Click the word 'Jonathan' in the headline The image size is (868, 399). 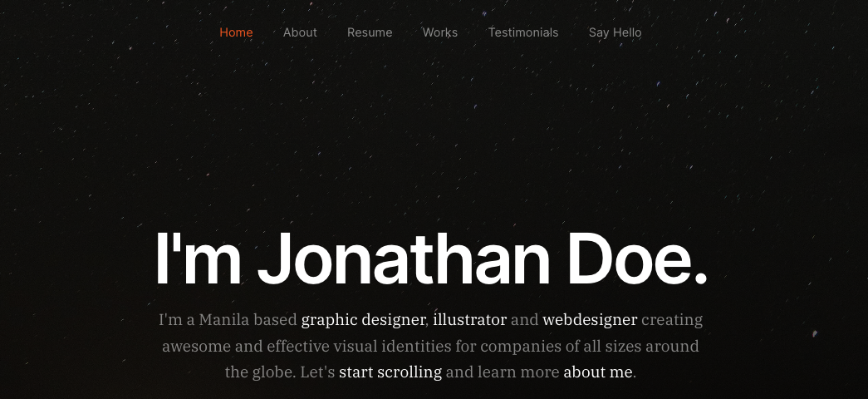(x=404, y=259)
